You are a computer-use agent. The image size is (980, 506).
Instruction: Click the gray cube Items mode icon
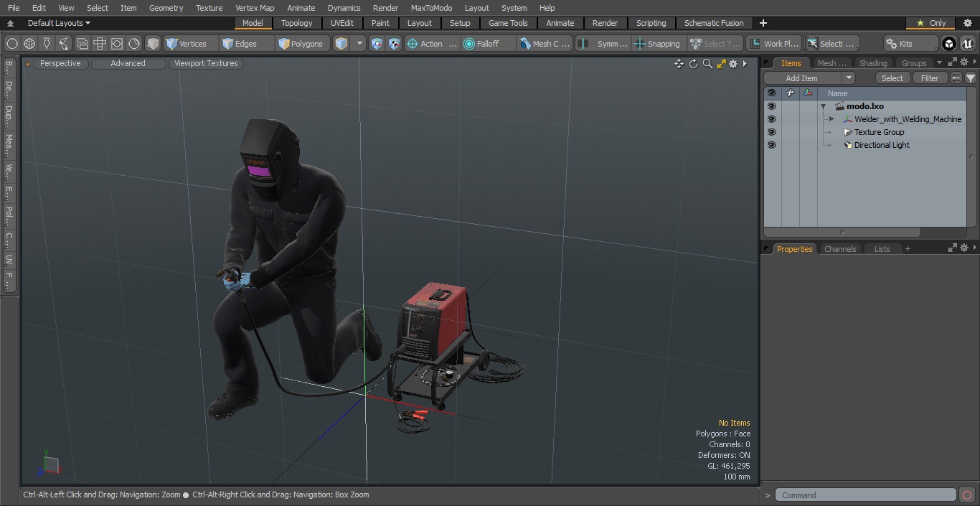(x=153, y=44)
